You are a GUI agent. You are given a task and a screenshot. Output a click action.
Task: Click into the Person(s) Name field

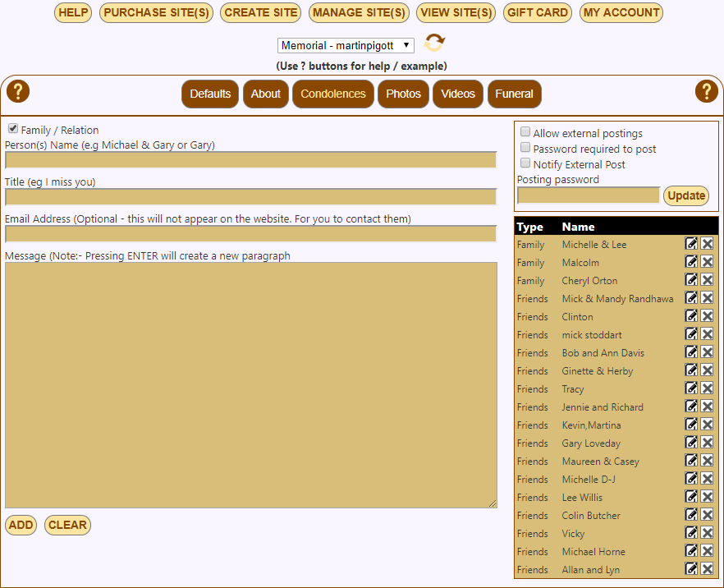tap(250, 160)
